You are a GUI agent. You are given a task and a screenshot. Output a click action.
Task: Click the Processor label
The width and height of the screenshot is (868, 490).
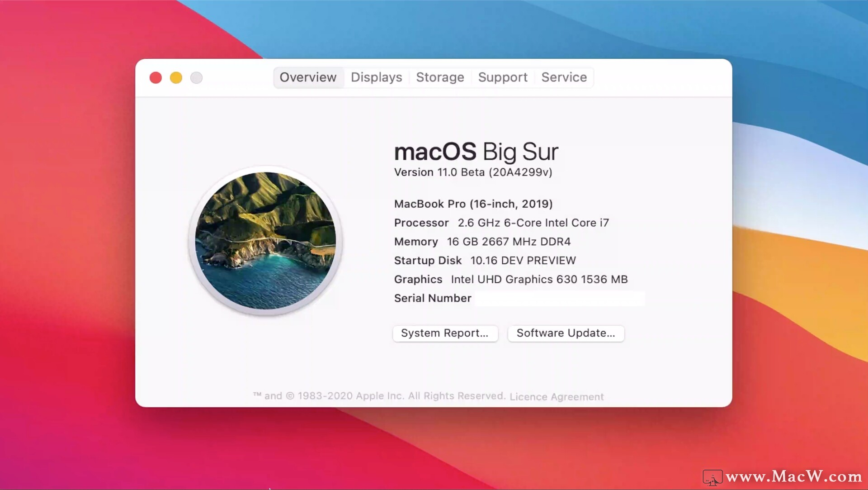[421, 223]
